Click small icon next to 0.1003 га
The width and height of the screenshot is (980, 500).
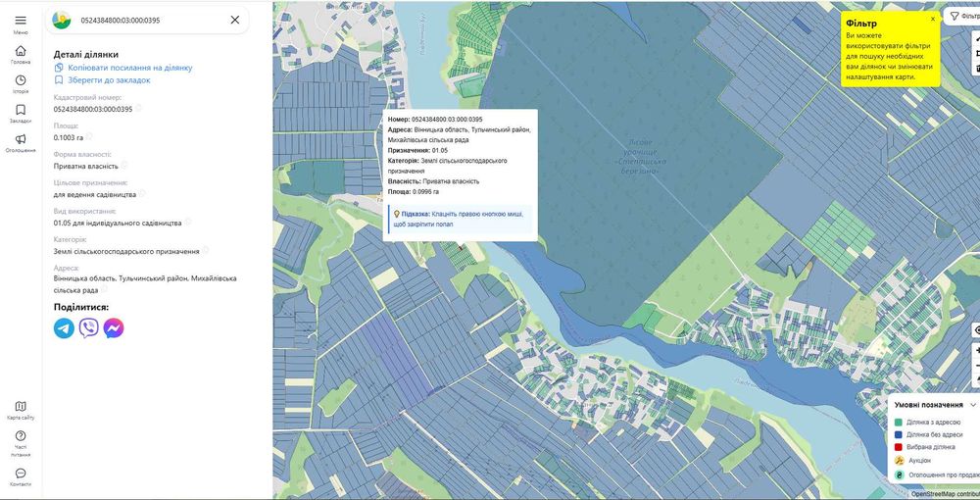point(89,136)
